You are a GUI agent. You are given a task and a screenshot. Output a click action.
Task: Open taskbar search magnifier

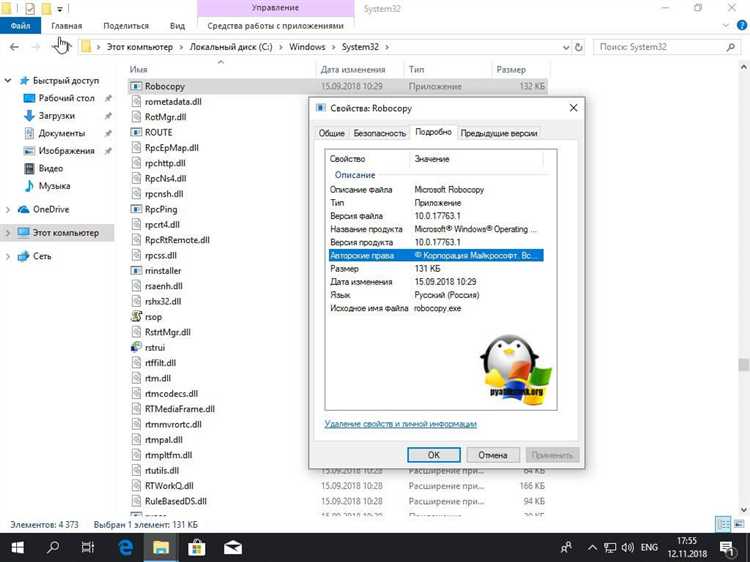[x=53, y=548]
